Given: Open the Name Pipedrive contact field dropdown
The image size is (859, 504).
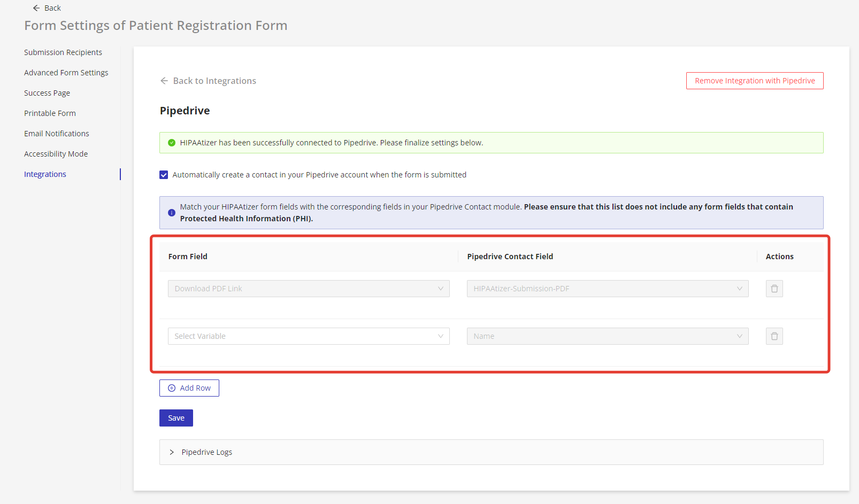Looking at the screenshot, I should tap(607, 336).
